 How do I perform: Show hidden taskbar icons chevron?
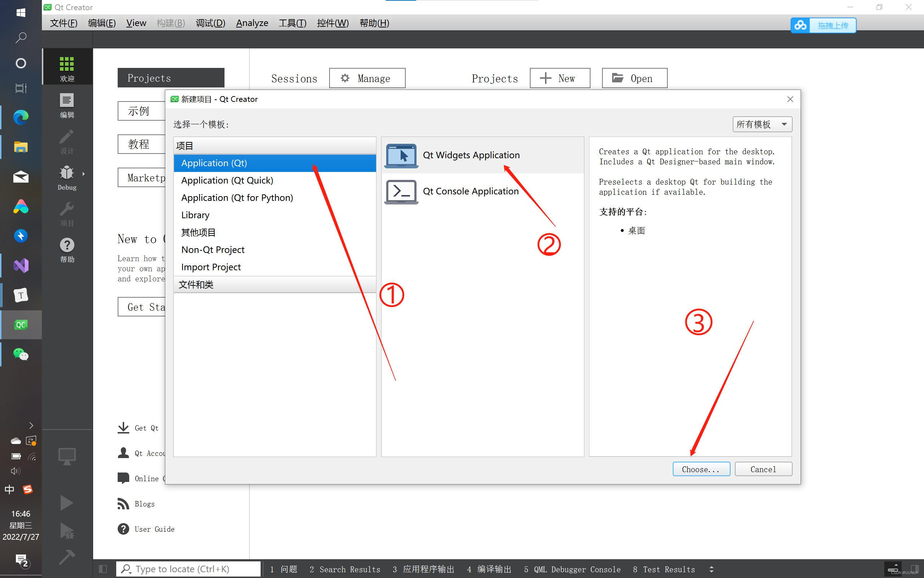[x=31, y=426]
